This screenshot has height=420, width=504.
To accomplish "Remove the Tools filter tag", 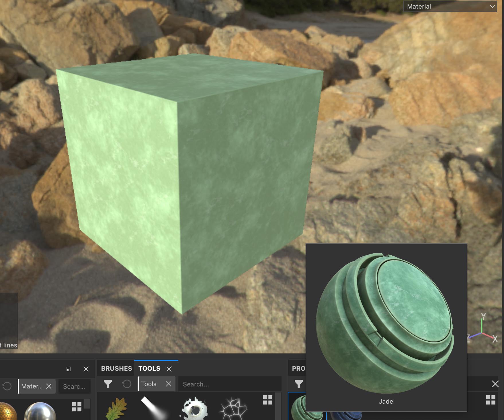I will pos(169,384).
